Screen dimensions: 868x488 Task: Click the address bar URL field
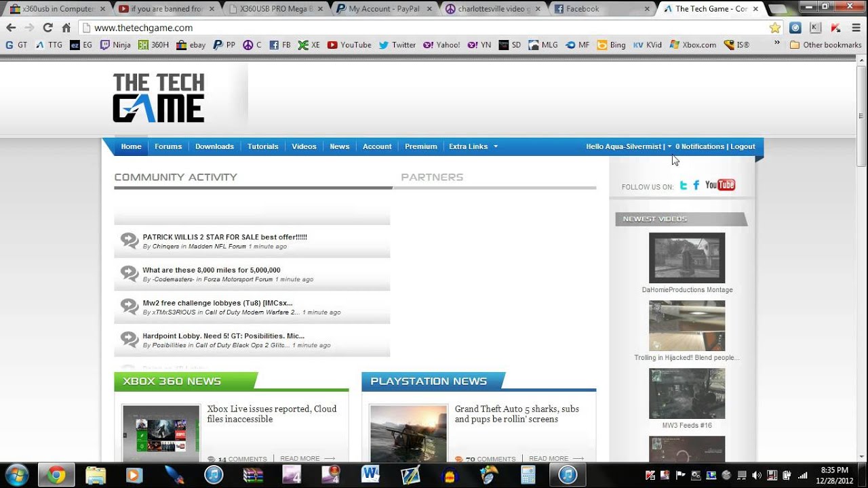(x=427, y=28)
